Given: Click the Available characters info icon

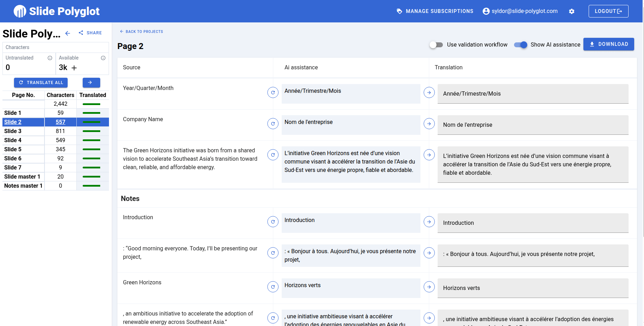Looking at the screenshot, I should click(103, 58).
